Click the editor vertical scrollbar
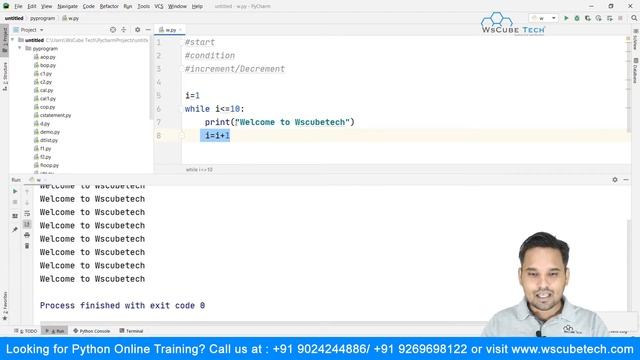 click(629, 84)
